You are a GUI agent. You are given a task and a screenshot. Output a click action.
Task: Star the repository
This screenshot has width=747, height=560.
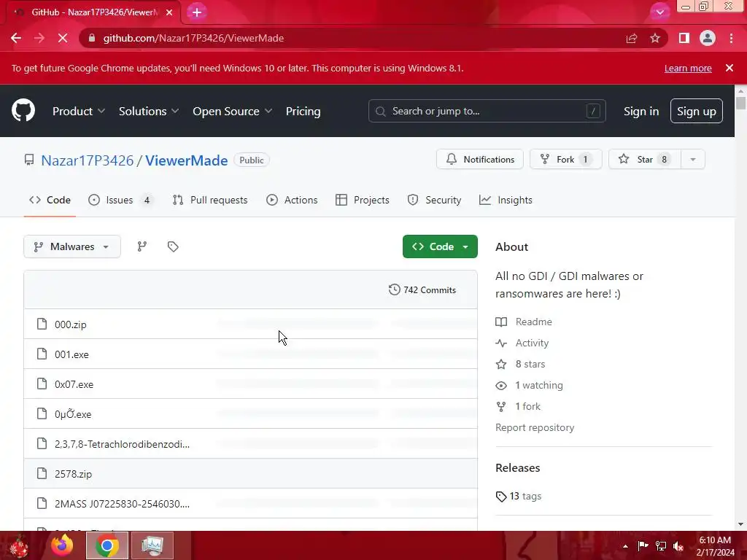tap(645, 159)
